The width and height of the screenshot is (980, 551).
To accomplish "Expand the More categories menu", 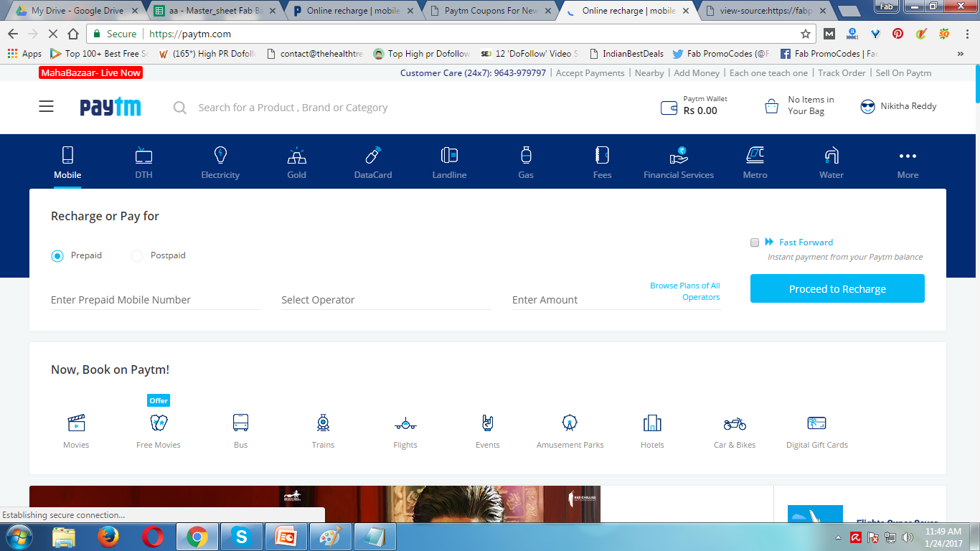I will tap(908, 162).
